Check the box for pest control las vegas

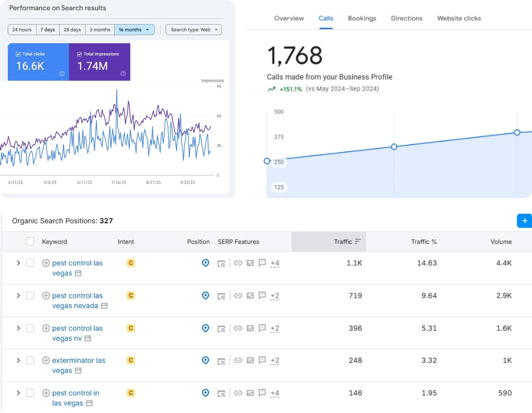click(x=30, y=263)
